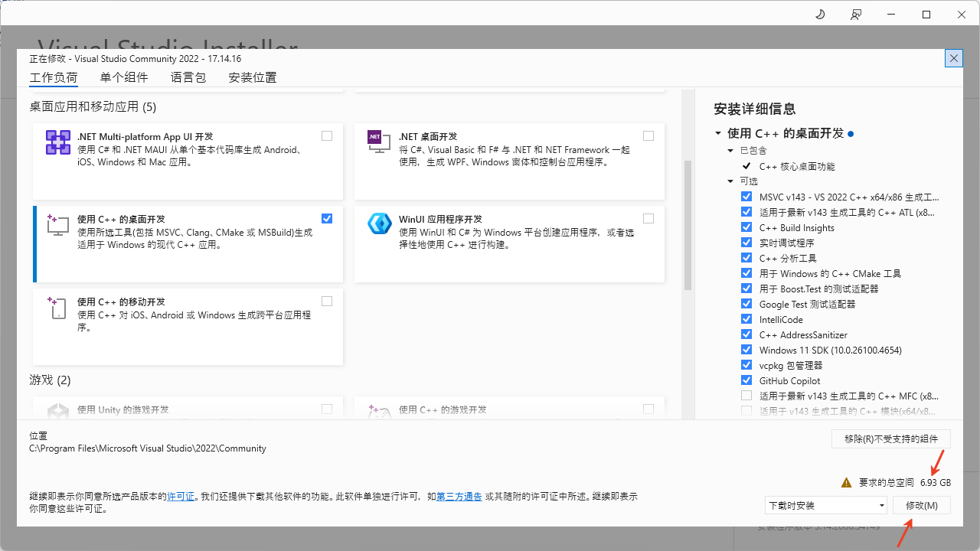Image resolution: width=980 pixels, height=551 pixels.
Task: Click the install path C:\Program Files\Microsoft Visual Studio text
Action: (x=148, y=448)
